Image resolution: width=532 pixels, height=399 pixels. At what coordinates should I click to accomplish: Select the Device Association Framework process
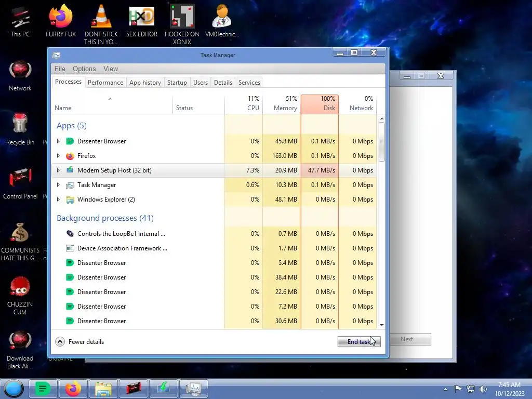[x=214, y=248]
